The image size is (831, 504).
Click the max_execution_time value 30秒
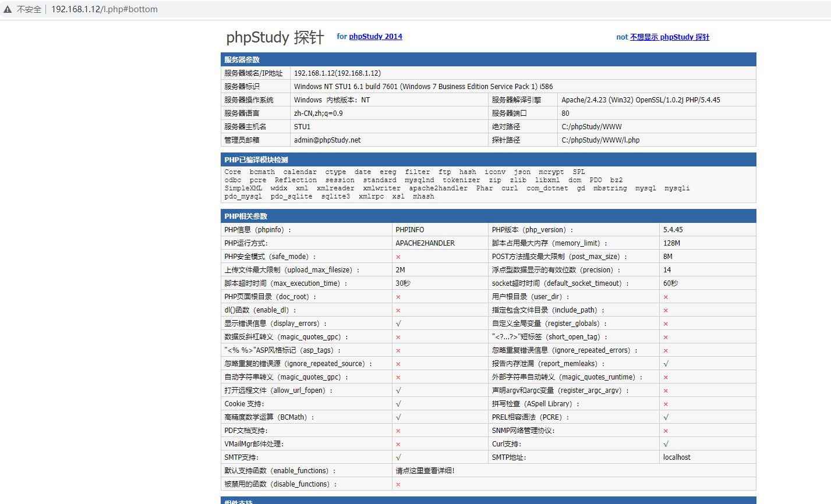(x=403, y=283)
